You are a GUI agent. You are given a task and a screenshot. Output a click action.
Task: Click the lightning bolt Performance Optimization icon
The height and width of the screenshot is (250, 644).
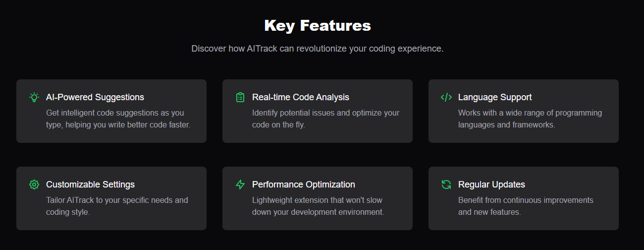[x=240, y=185]
